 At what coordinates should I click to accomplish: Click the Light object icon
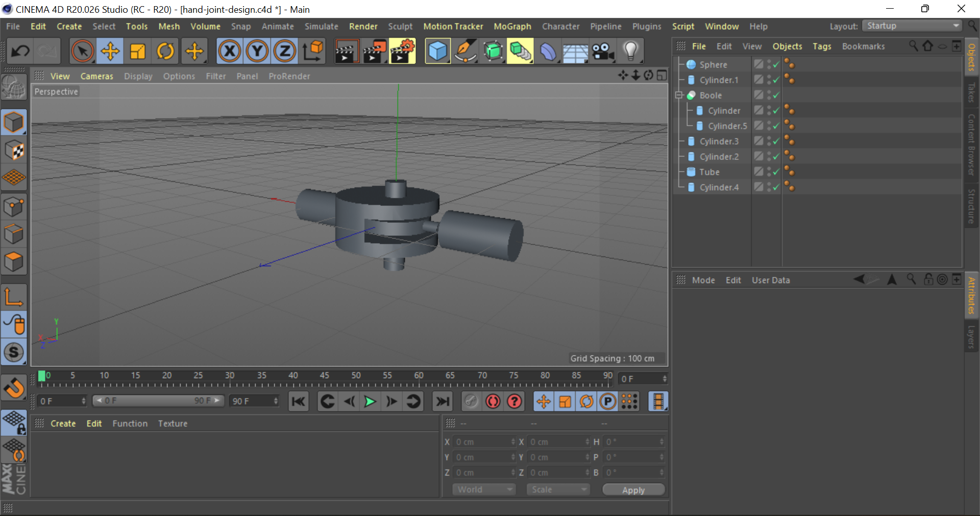(x=631, y=51)
